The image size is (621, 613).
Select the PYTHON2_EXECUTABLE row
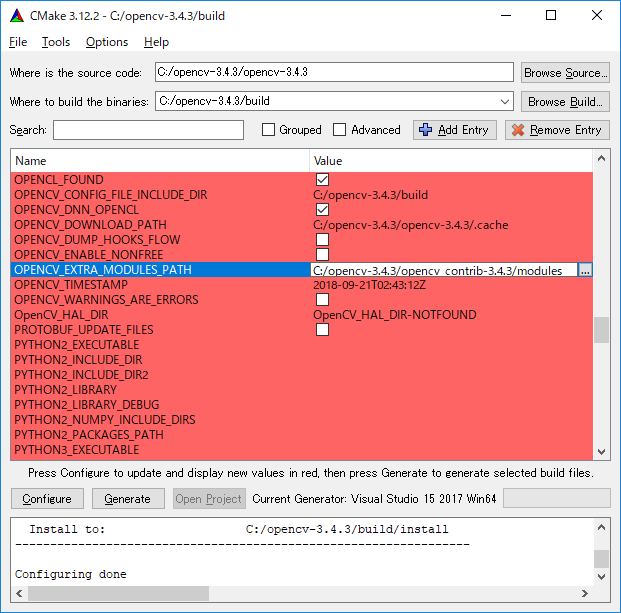point(301,345)
